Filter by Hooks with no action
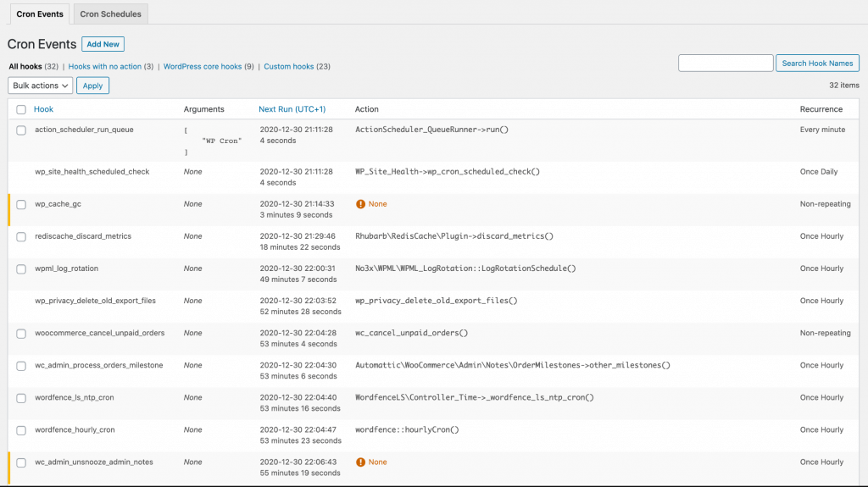 (x=104, y=66)
